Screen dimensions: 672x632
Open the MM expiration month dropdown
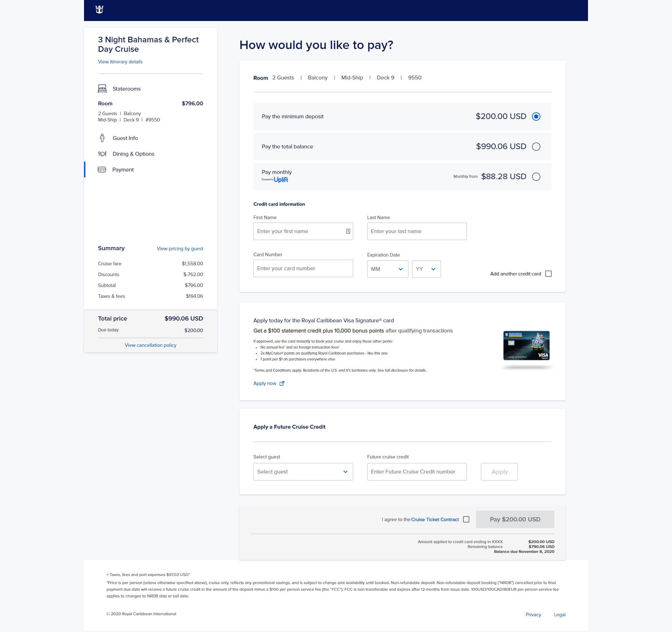(x=387, y=269)
